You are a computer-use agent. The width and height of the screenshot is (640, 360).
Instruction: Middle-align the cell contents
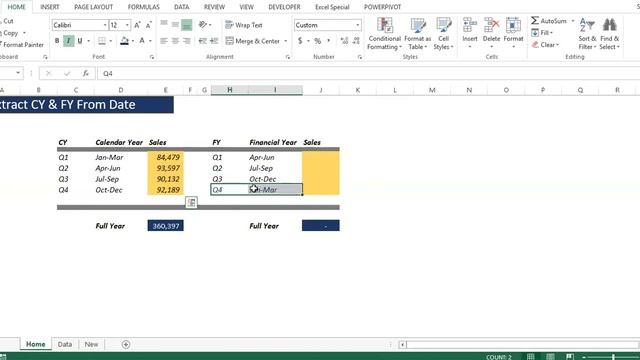(x=175, y=25)
